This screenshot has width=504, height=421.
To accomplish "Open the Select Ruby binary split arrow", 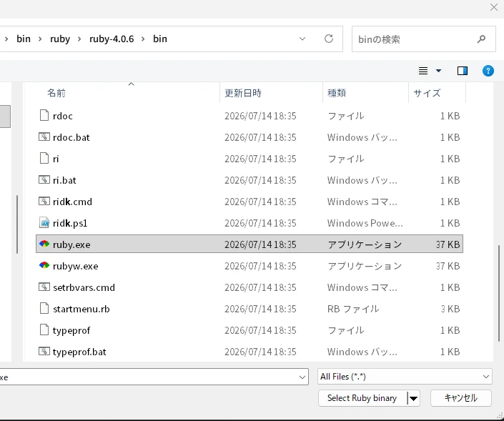I will click(413, 399).
